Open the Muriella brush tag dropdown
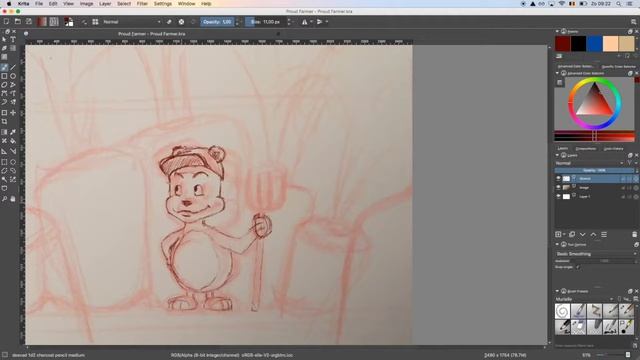Screen dimensions: 640x360 [x=585, y=299]
